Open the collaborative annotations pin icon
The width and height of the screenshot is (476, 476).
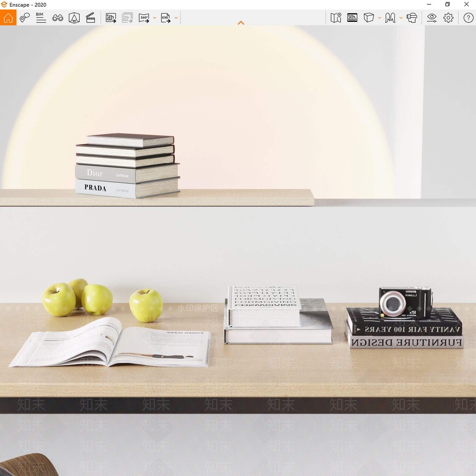[x=25, y=18]
